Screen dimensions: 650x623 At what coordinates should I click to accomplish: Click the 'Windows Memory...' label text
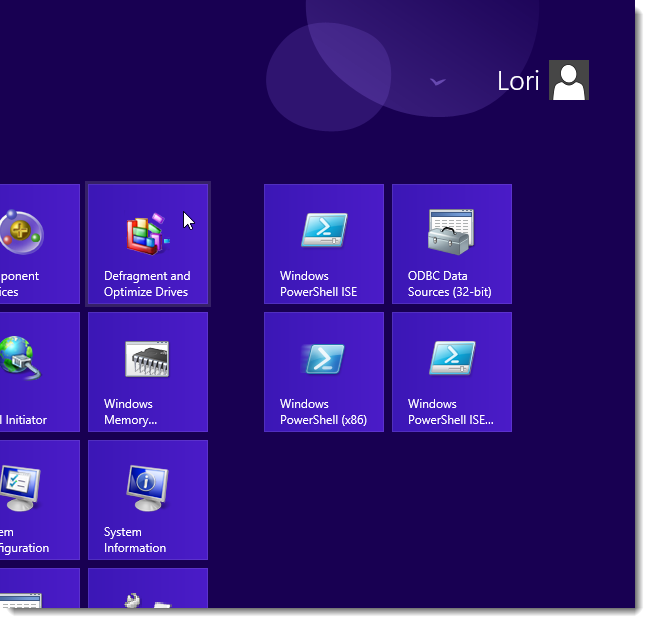tap(130, 412)
